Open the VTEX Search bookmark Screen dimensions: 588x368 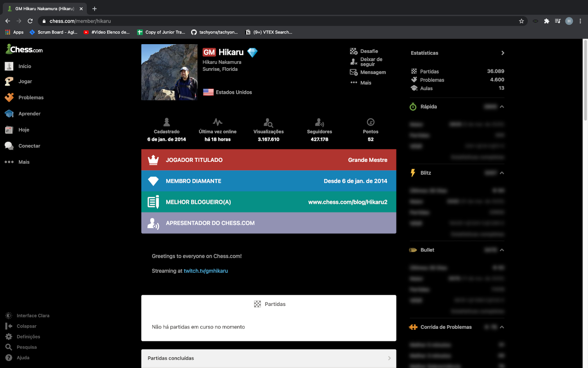269,32
